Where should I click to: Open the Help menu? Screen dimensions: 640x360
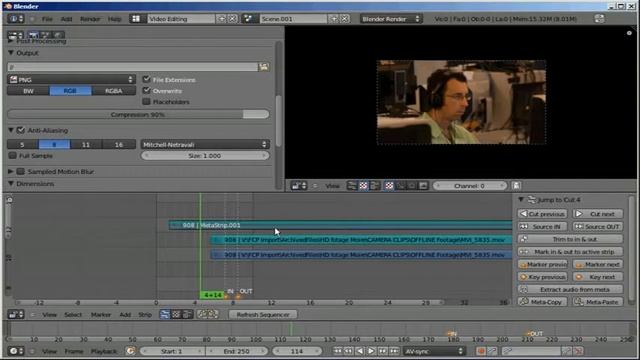115,19
